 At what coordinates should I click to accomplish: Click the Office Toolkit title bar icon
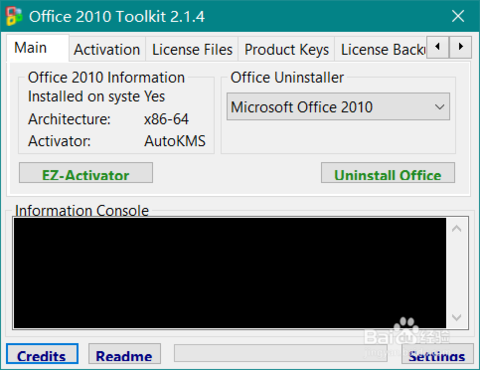pos(14,16)
